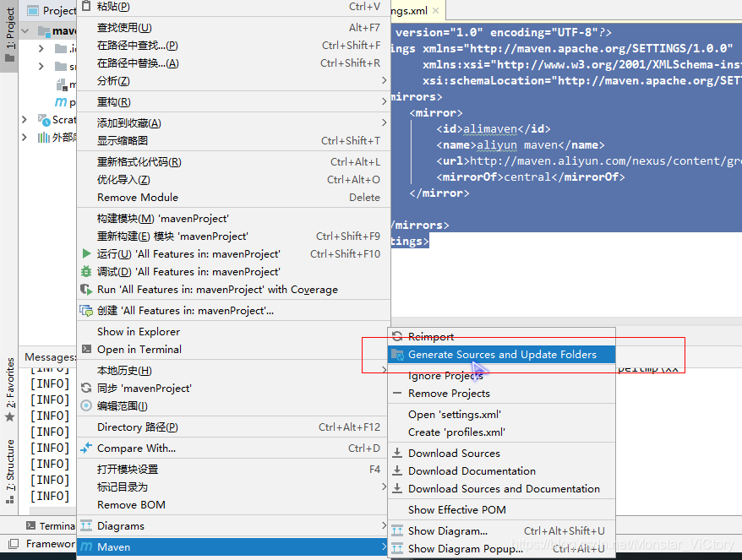
Task: Open the 重构(R) submenu
Action: pos(234,101)
